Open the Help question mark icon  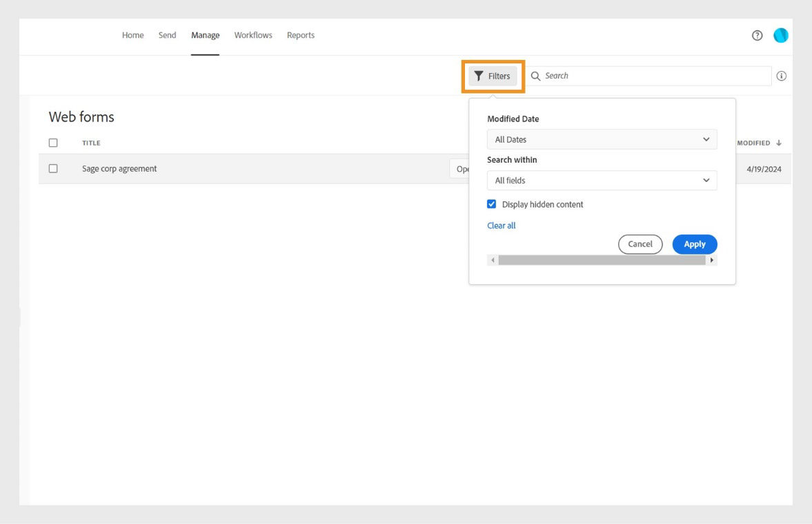(x=757, y=35)
